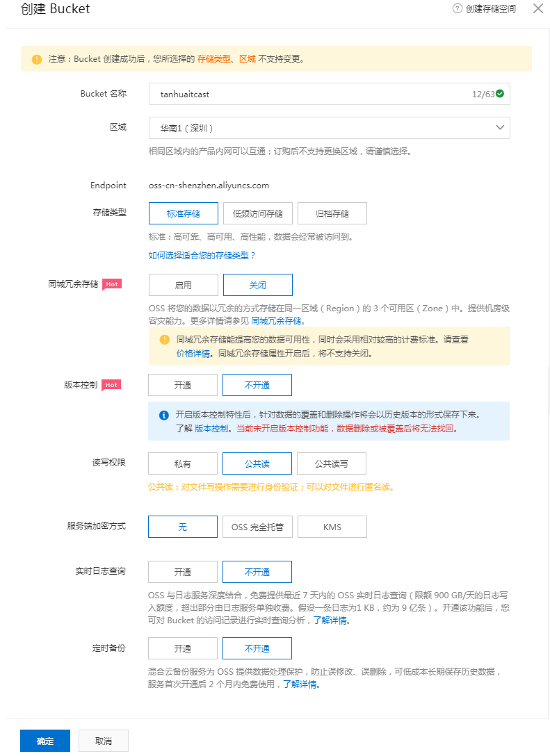Open the 版本控制 learn-more link
550x756 pixels.
(x=212, y=429)
